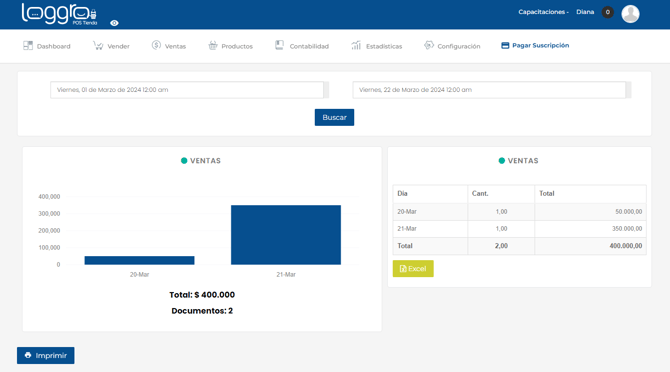Click the Imprimir print button
The width and height of the screenshot is (670, 372).
point(46,355)
